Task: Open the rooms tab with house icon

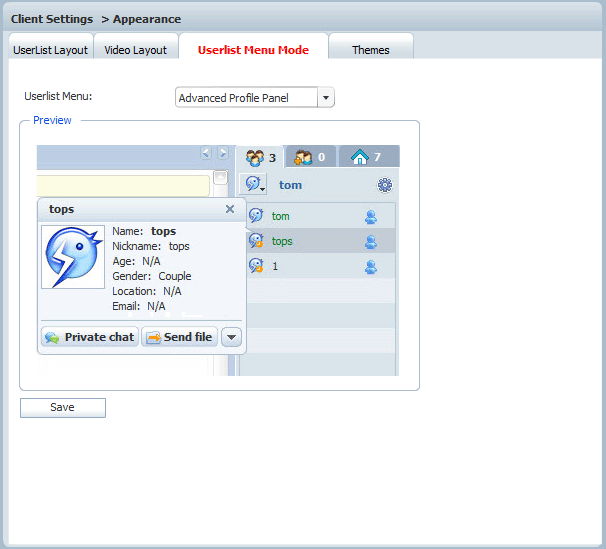Action: (367, 157)
